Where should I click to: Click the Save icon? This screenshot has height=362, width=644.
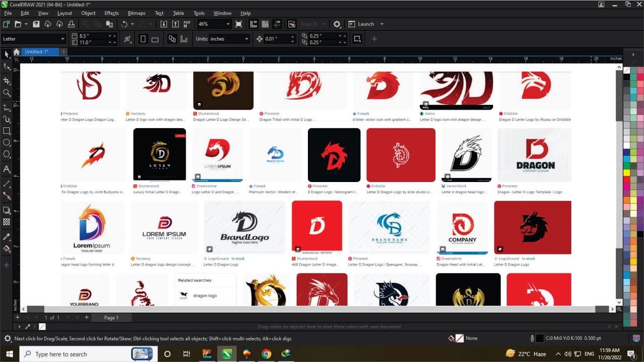(36, 24)
